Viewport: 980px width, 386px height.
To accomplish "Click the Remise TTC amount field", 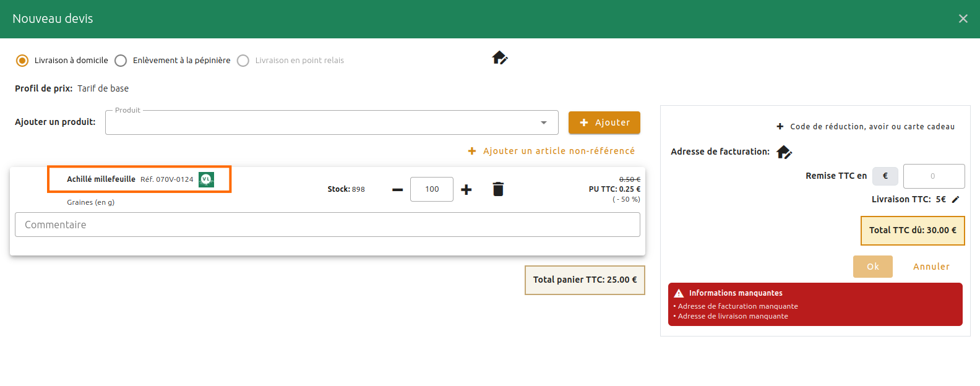I will pyautogui.click(x=933, y=176).
